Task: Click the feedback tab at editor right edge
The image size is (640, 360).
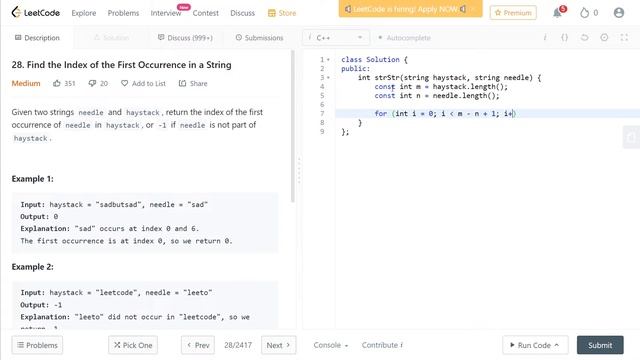Action: (x=631, y=137)
